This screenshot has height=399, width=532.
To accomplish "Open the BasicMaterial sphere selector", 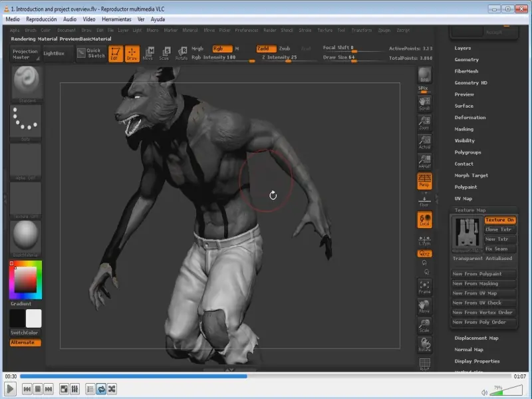I will tap(25, 239).
